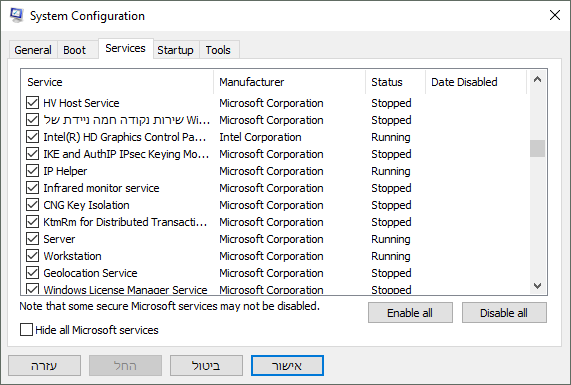This screenshot has height=385, width=571.
Task: Click the System Configuration title bar icon
Action: coord(17,15)
